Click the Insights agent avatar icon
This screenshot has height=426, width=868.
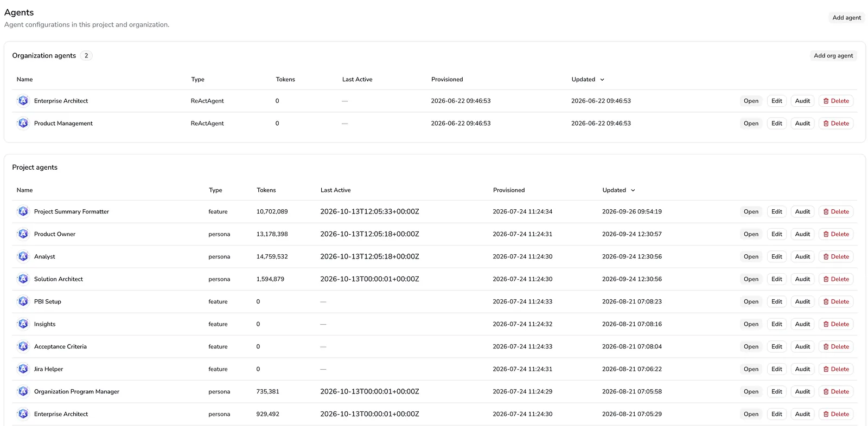click(x=23, y=324)
